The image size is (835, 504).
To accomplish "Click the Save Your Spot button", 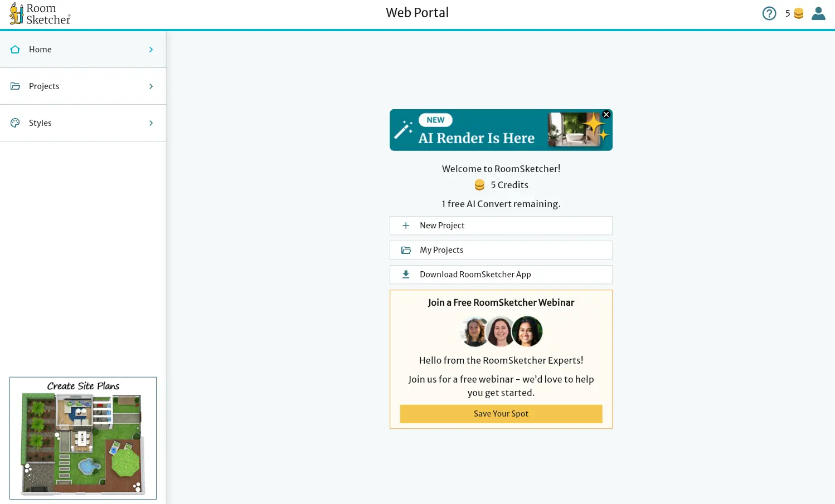I will (x=501, y=414).
